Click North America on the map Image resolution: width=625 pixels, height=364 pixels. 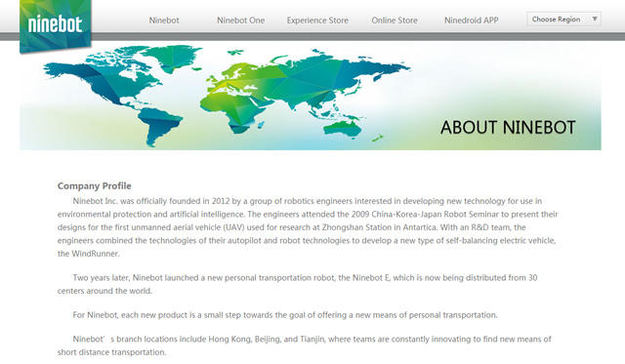click(104, 80)
